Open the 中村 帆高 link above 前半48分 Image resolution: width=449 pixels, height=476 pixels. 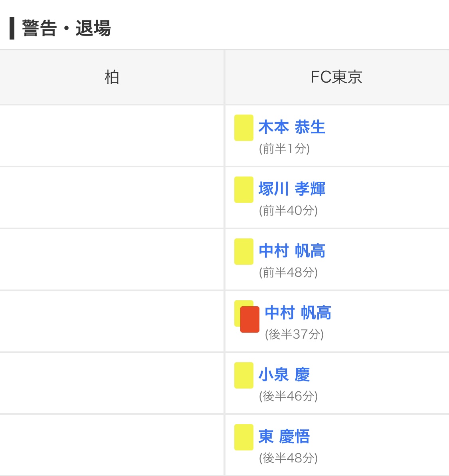[x=292, y=251]
